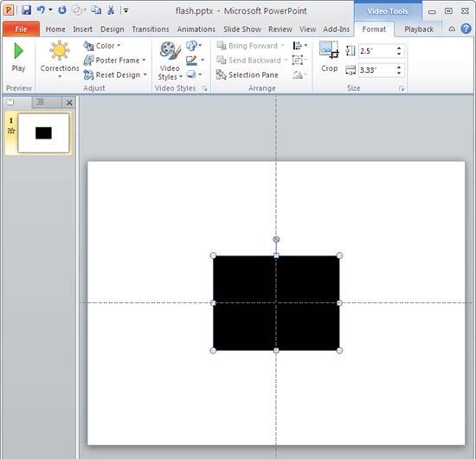
Task: Open the Video Border dropdown arrow
Action: [203, 60]
